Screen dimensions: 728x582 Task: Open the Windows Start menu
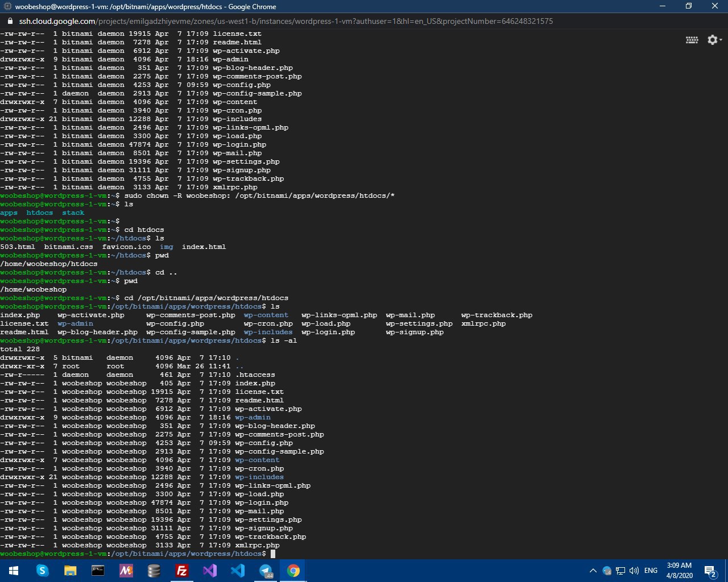pyautogui.click(x=14, y=571)
